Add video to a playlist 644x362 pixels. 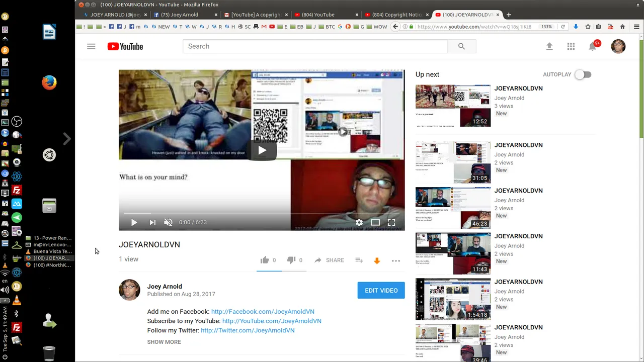click(x=359, y=260)
